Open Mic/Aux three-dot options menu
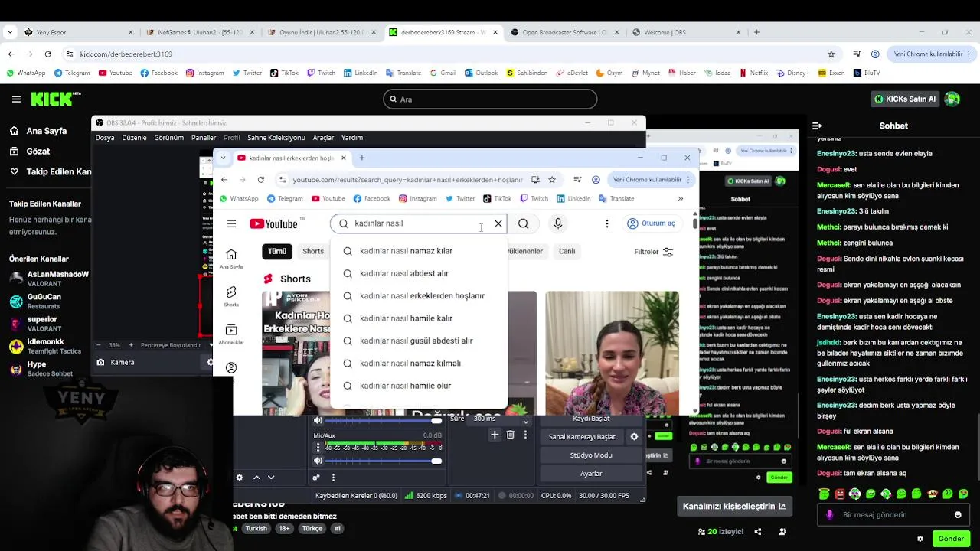980x551 pixels. pos(318,447)
